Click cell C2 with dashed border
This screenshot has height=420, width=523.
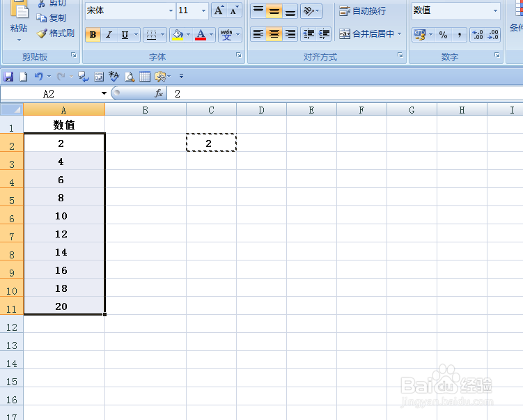tap(211, 143)
